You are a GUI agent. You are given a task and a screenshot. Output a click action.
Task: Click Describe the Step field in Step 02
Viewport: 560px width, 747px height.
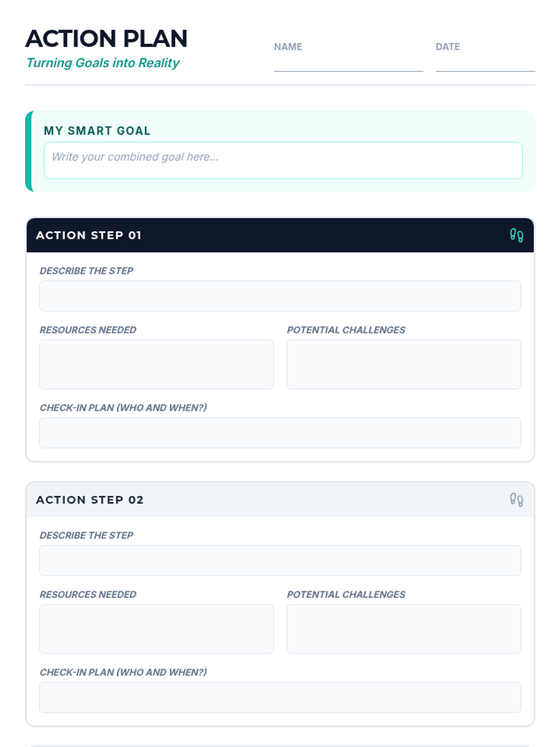pos(280,560)
